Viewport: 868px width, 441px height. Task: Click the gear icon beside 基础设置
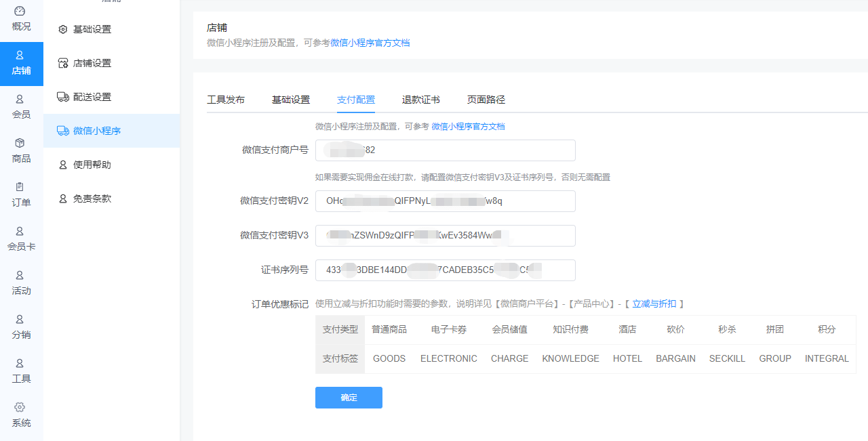[x=63, y=29]
